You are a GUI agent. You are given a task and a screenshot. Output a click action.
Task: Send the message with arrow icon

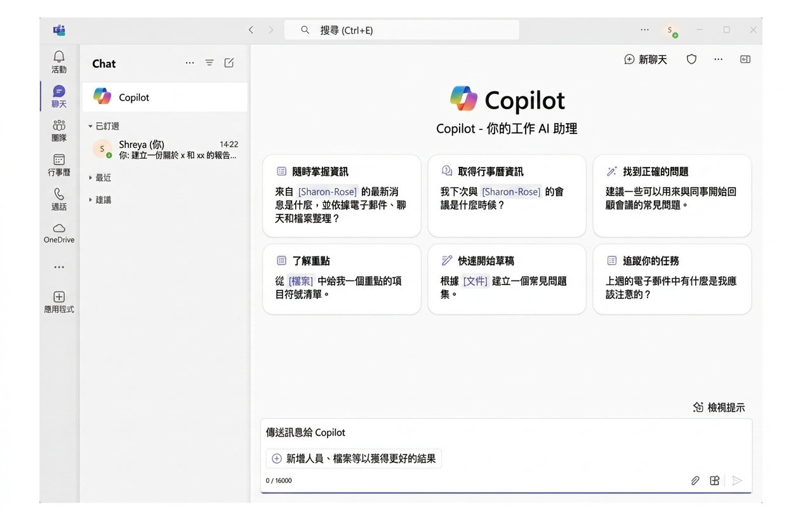[736, 481]
